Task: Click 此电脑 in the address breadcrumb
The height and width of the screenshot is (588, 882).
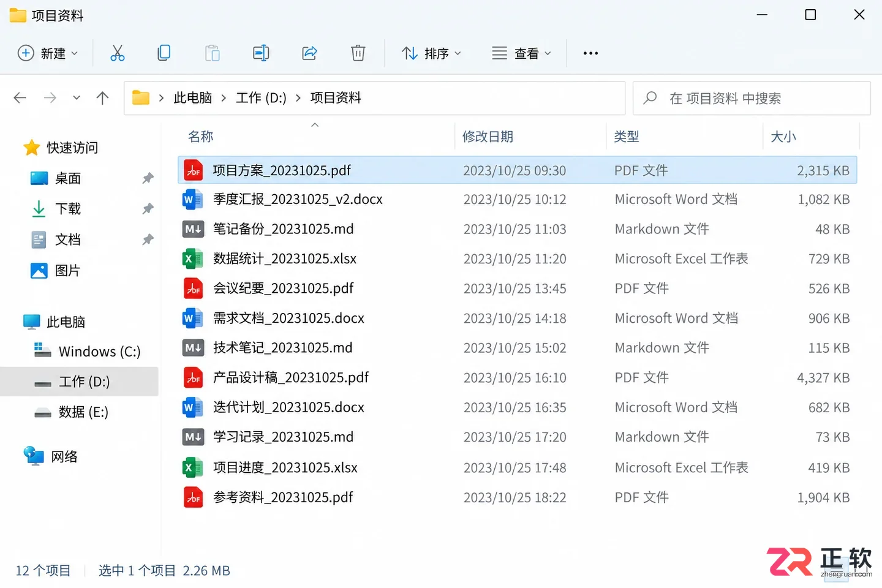Action: 192,98
